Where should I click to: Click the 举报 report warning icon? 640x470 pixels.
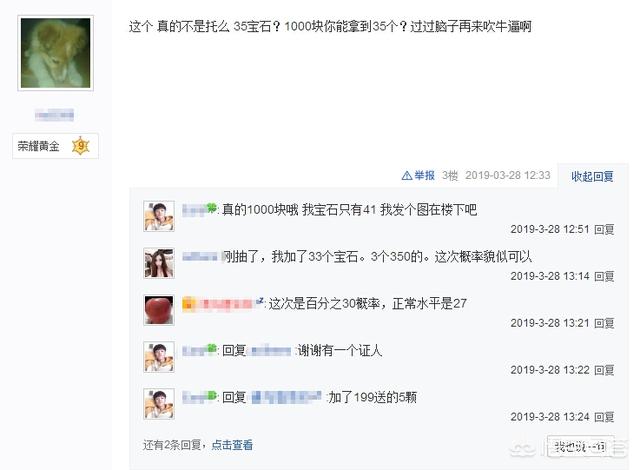407,175
